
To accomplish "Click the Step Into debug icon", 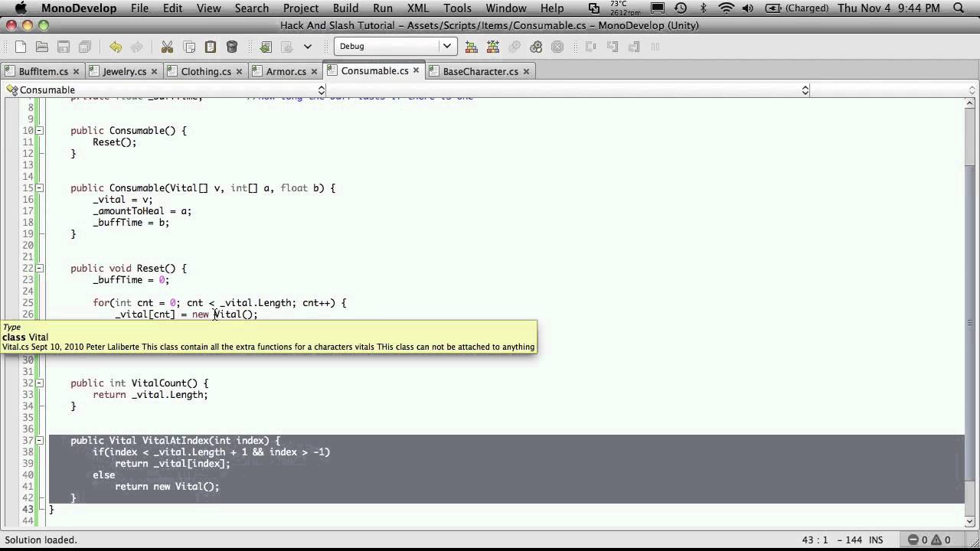I will 612,47.
